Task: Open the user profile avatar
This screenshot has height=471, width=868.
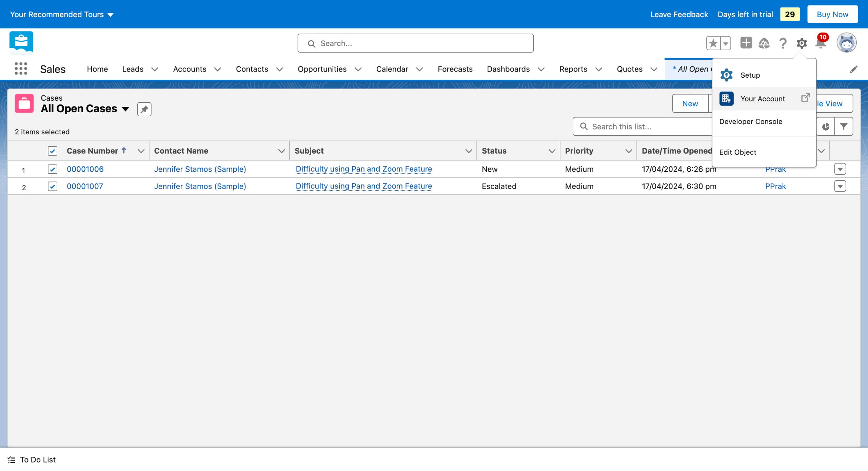Action: pos(847,43)
